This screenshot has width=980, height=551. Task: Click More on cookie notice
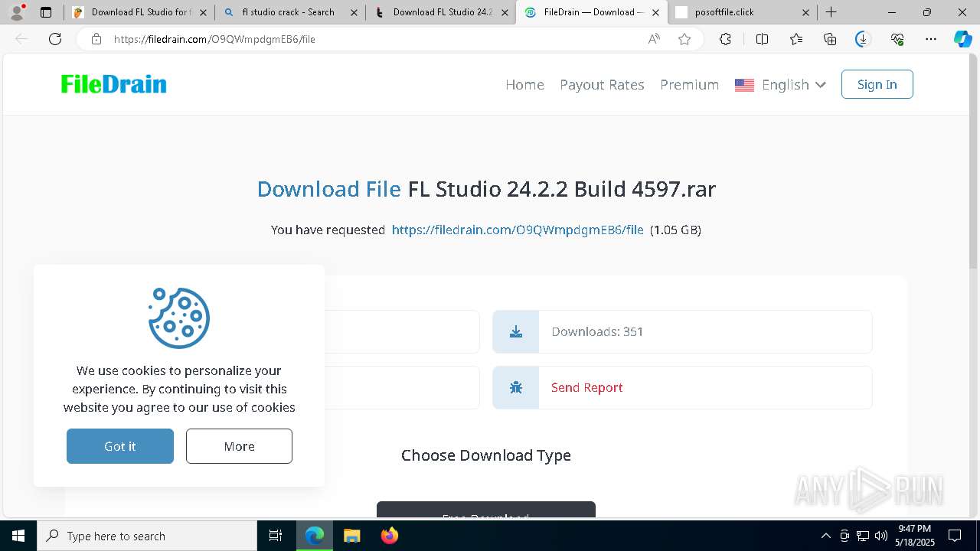(x=239, y=446)
